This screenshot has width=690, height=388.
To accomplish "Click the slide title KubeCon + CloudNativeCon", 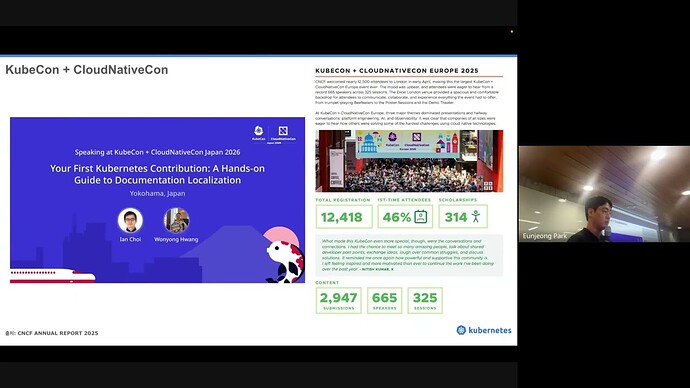I will pos(87,70).
